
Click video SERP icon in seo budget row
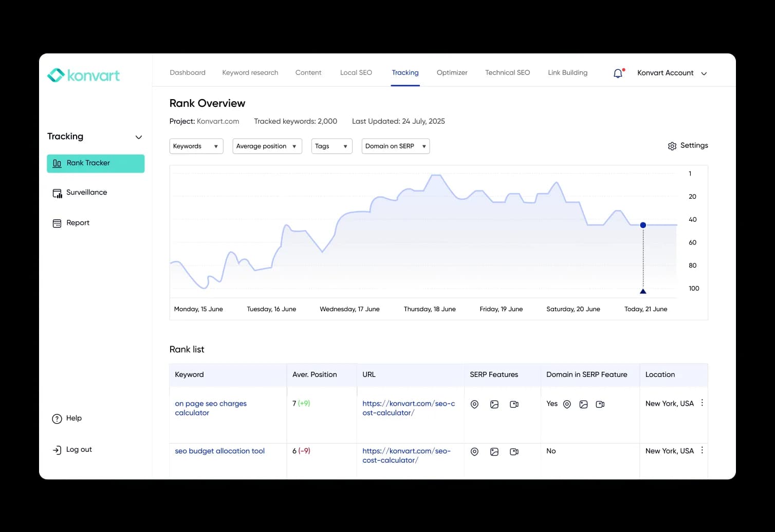point(514,452)
